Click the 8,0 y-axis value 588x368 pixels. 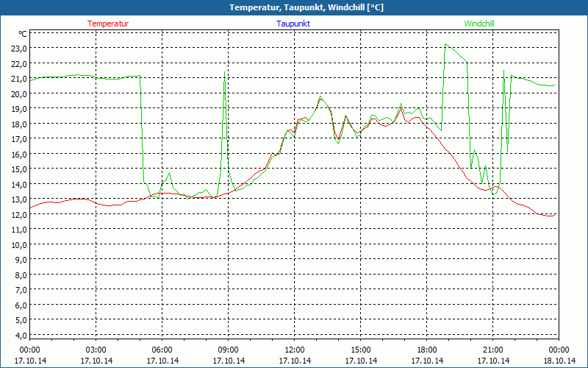click(21, 275)
